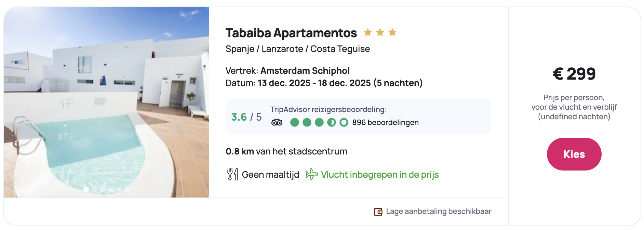644x231 pixels.
Task: Click the Spanje / Lanzarote / Costa Teguise location
Action: [297, 49]
